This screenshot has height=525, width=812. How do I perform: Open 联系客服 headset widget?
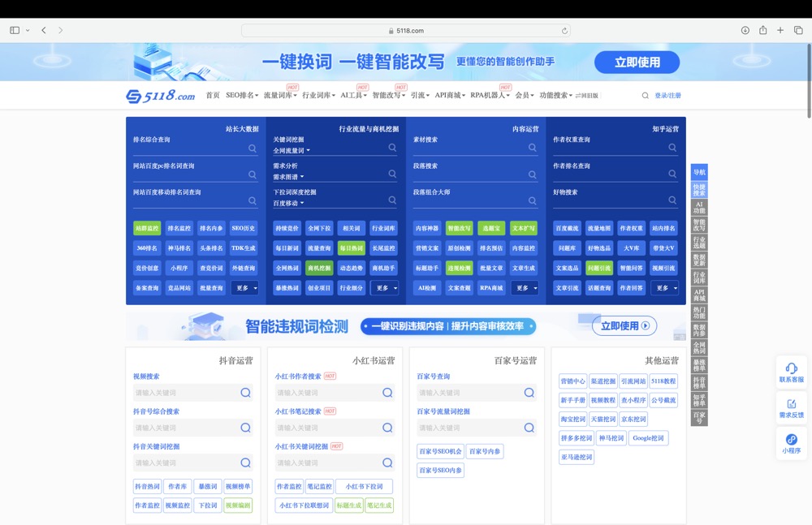click(x=791, y=372)
